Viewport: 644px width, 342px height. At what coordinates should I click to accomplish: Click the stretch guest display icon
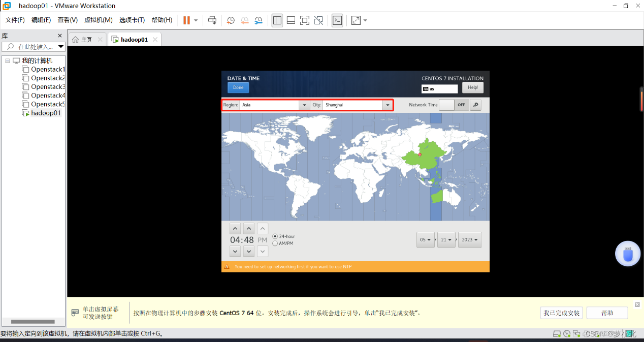[x=356, y=20]
